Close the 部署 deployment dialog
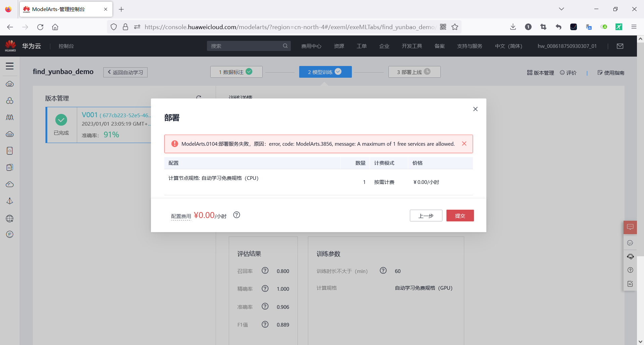Image resolution: width=644 pixels, height=345 pixels. point(475,109)
